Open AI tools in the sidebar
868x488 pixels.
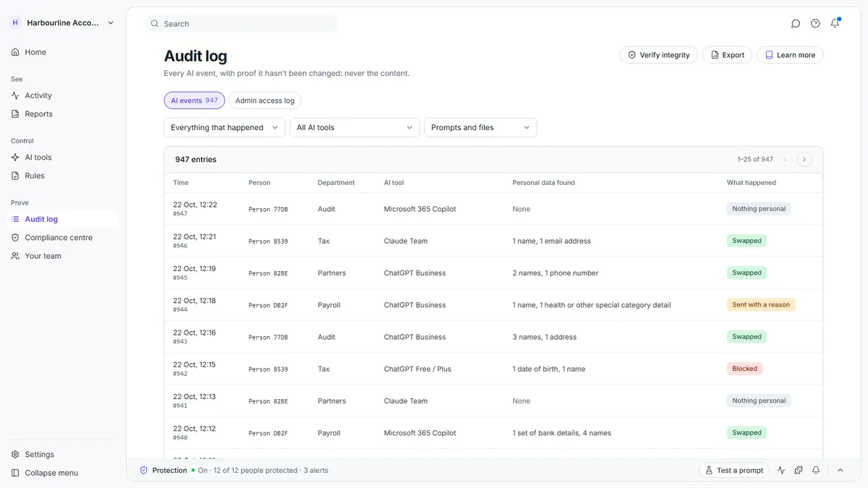[x=61, y=157]
